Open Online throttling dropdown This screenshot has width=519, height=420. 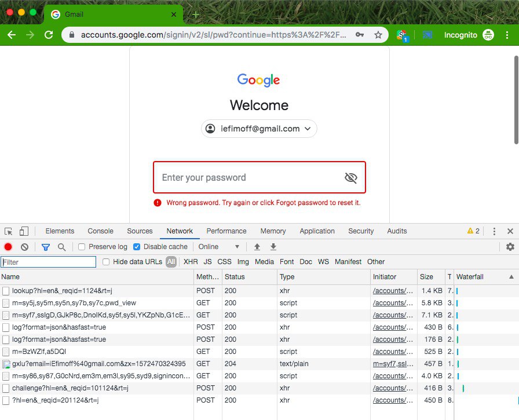click(219, 247)
